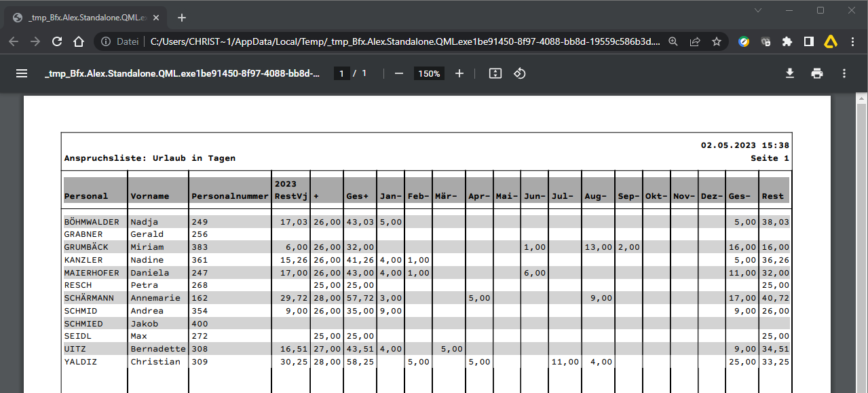This screenshot has height=393, width=868.
Task: Click the zoom in plus button
Action: coord(459,73)
